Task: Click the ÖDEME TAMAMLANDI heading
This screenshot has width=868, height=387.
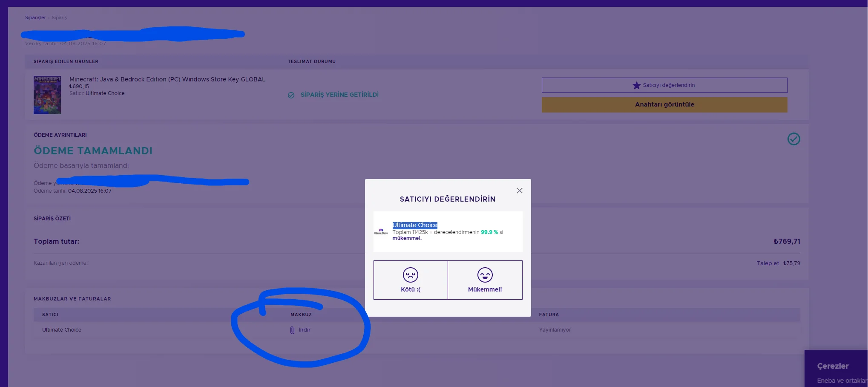Action: tap(93, 151)
